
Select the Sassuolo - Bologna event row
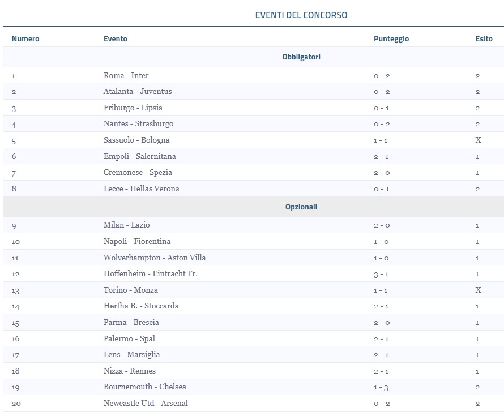[136, 140]
